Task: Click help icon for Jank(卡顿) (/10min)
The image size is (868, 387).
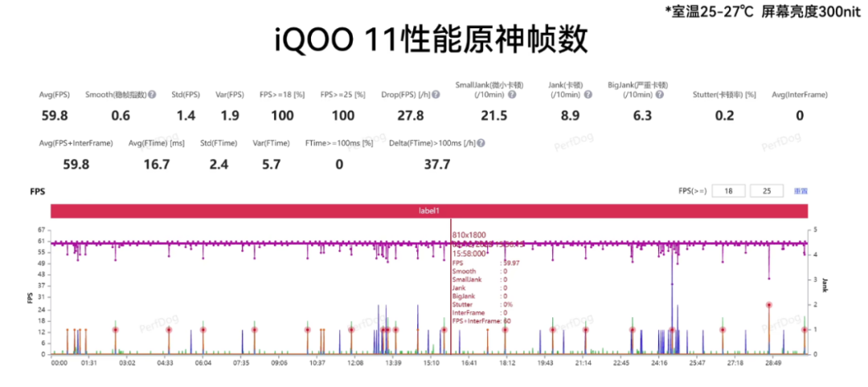Action: tap(588, 95)
